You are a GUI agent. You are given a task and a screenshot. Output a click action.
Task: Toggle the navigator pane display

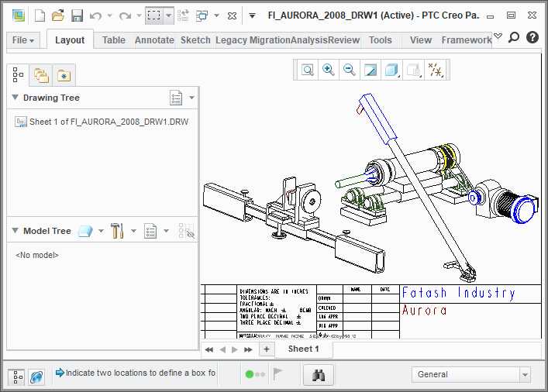pos(16,377)
